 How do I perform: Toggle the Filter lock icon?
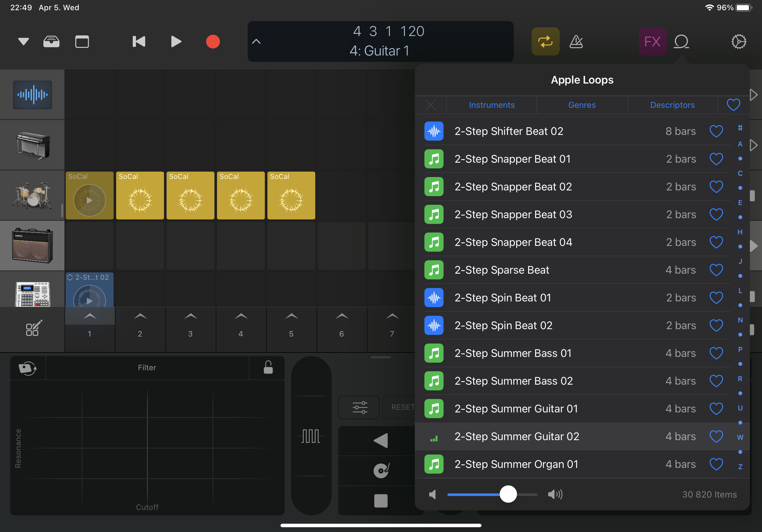(268, 367)
